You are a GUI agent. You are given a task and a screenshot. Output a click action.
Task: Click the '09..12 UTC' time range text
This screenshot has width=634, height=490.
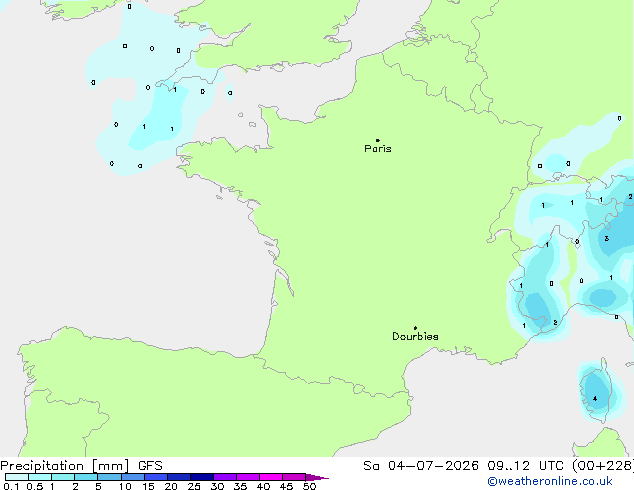pos(525,466)
